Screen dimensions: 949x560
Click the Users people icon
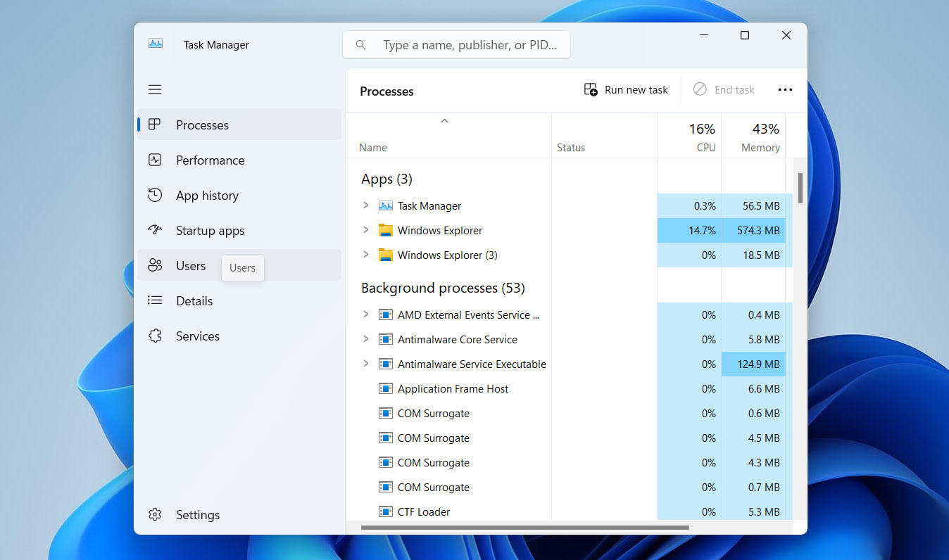[x=155, y=265]
